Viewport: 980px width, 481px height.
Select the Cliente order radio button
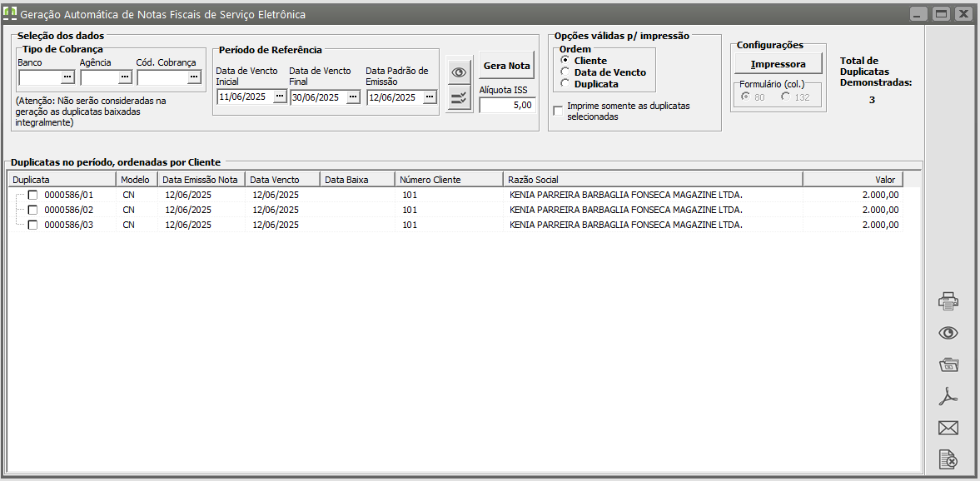click(565, 60)
